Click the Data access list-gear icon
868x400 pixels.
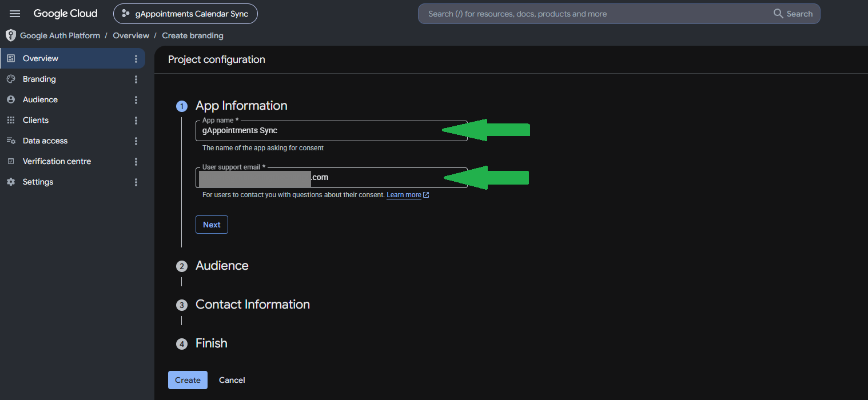point(10,141)
